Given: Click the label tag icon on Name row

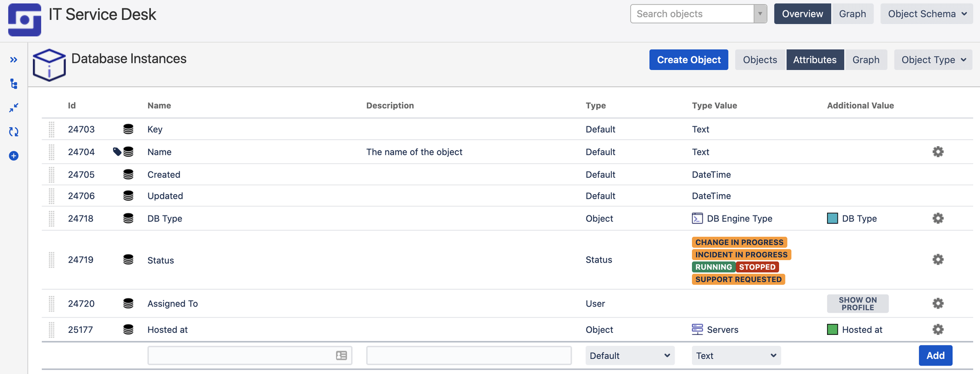Looking at the screenshot, I should tap(117, 152).
